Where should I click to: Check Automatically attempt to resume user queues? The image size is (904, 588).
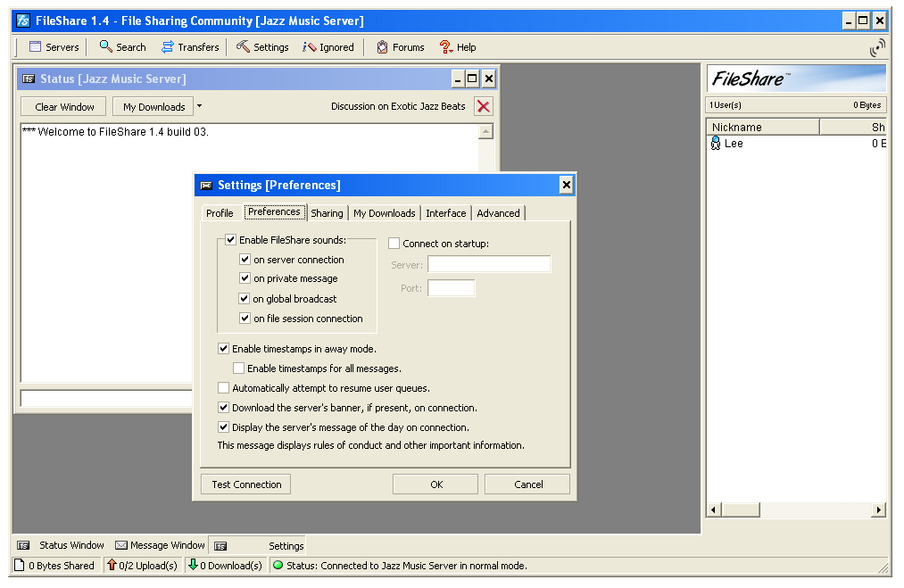[224, 388]
